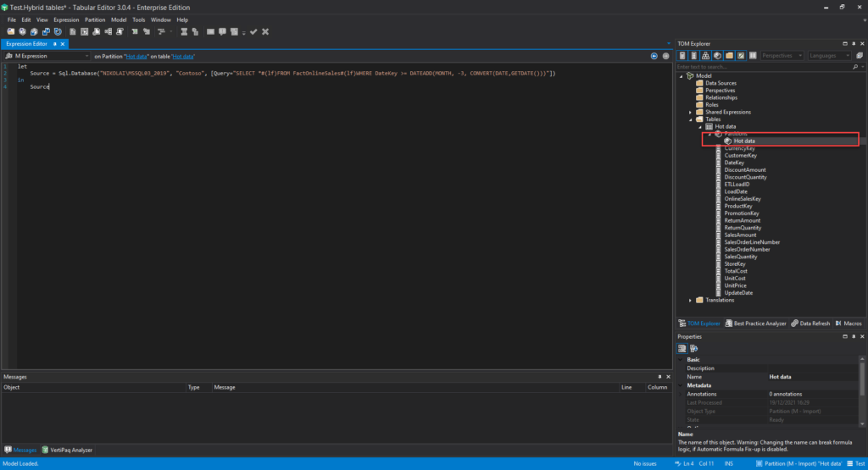Click the No issues status bar entry

[645, 464]
